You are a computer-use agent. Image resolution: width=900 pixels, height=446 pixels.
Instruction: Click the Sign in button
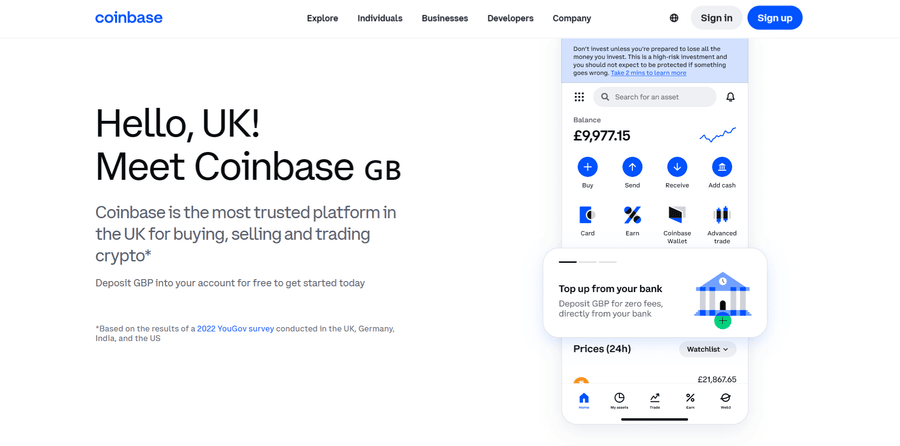pyautogui.click(x=716, y=18)
